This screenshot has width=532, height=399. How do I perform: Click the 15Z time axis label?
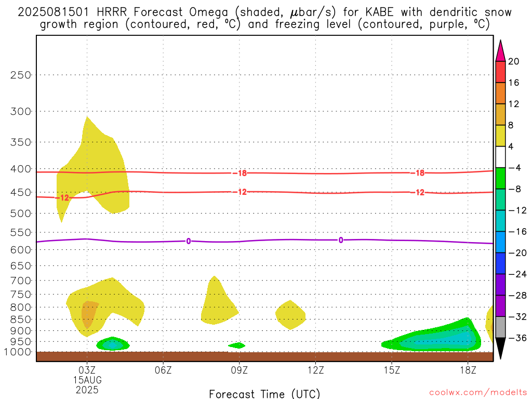click(x=392, y=370)
